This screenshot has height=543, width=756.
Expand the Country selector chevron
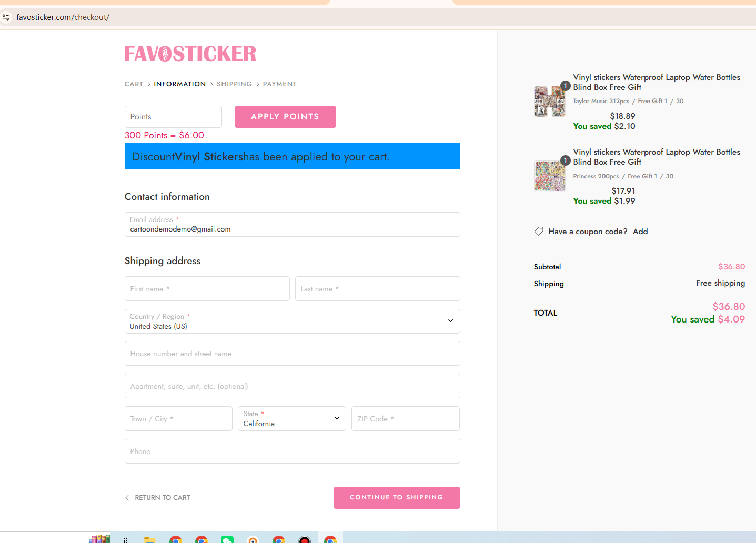[450, 320]
